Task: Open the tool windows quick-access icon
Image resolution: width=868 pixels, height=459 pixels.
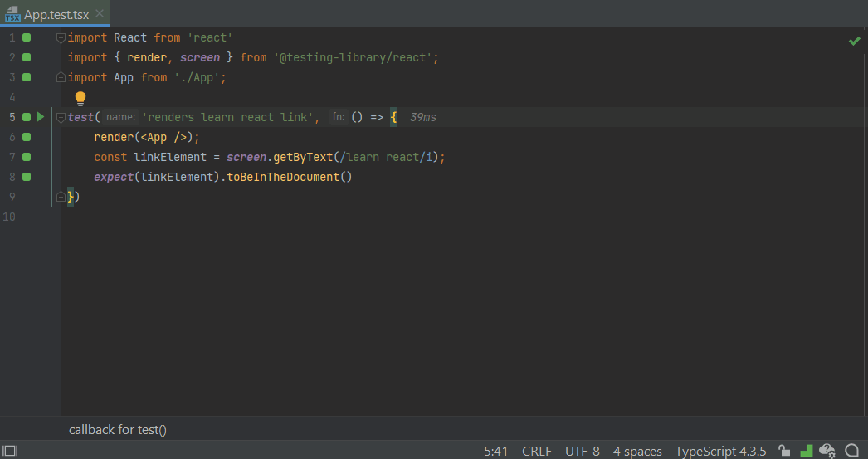Action: (x=11, y=451)
